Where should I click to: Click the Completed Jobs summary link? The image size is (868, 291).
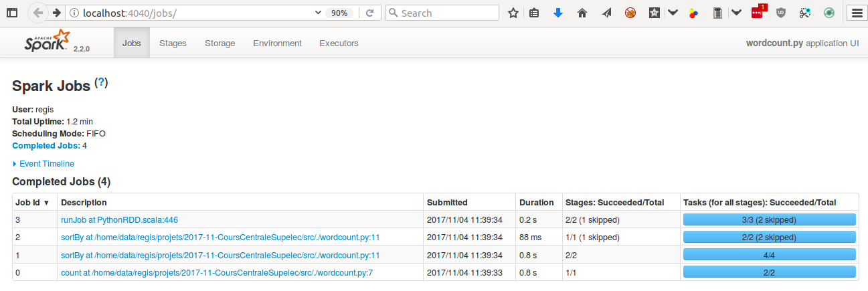click(46, 146)
